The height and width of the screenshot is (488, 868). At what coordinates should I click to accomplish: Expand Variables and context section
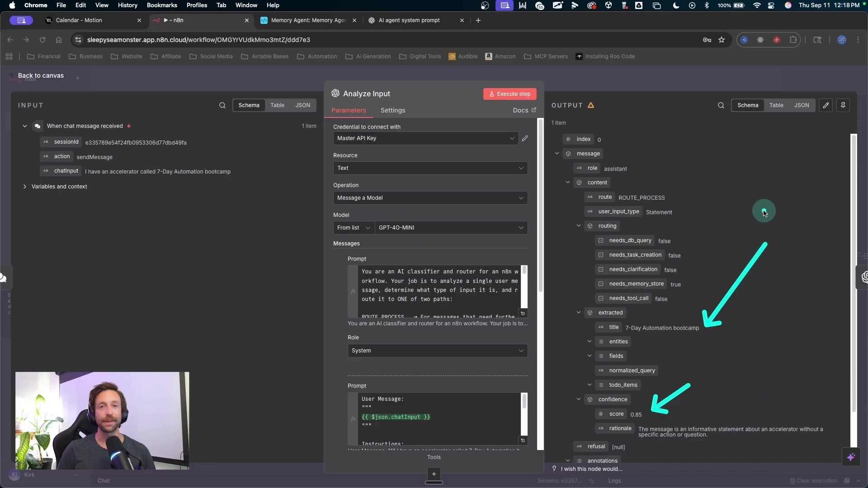click(x=25, y=187)
